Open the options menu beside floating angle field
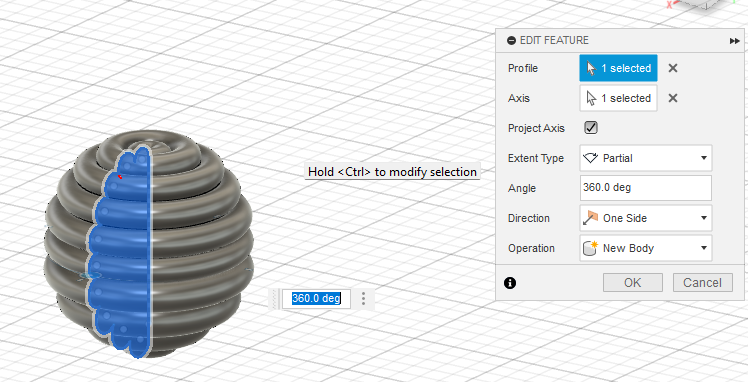This screenshot has width=748, height=382. click(364, 299)
